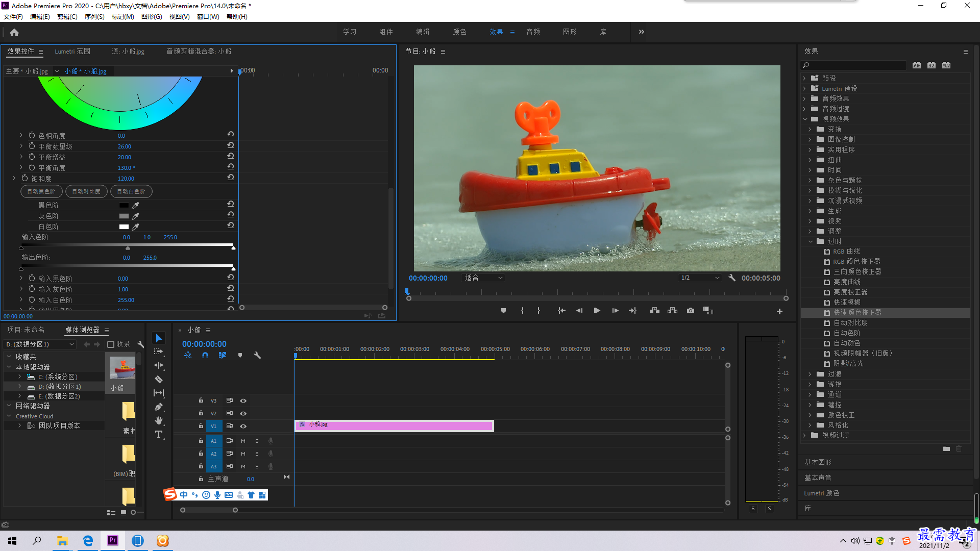Viewport: 980px width, 551px height.
Task: Open the button editor plus icon
Action: 779,311
